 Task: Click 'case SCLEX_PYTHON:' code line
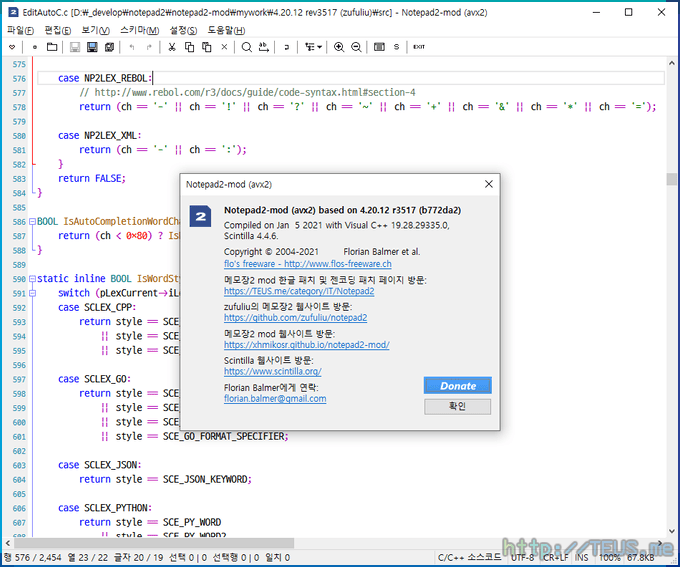[x=105, y=508]
